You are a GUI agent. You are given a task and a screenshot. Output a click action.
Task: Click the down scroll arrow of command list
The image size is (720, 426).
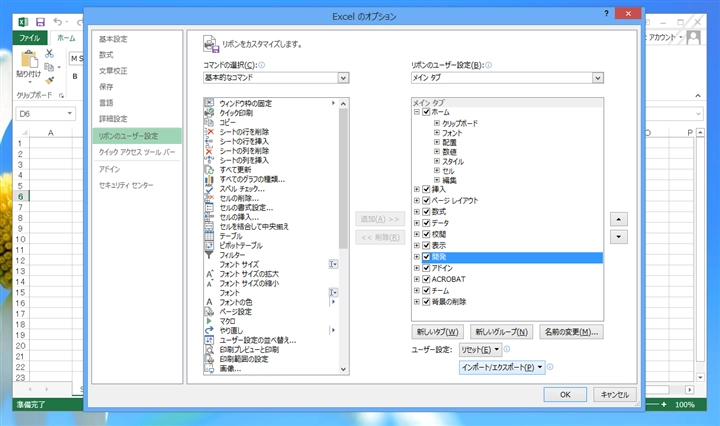click(x=343, y=369)
